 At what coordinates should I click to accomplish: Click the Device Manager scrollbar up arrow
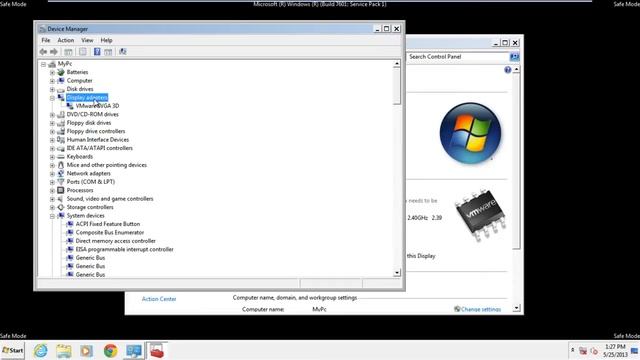(397, 64)
